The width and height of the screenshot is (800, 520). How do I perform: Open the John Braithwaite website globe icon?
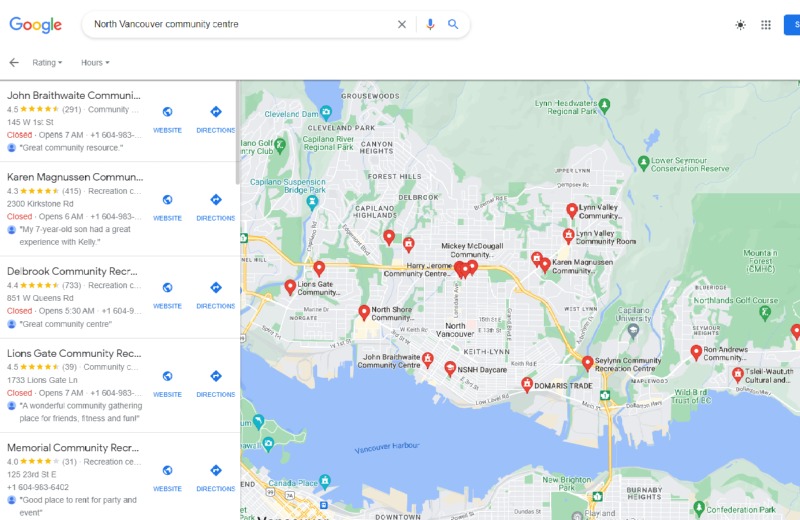167,112
